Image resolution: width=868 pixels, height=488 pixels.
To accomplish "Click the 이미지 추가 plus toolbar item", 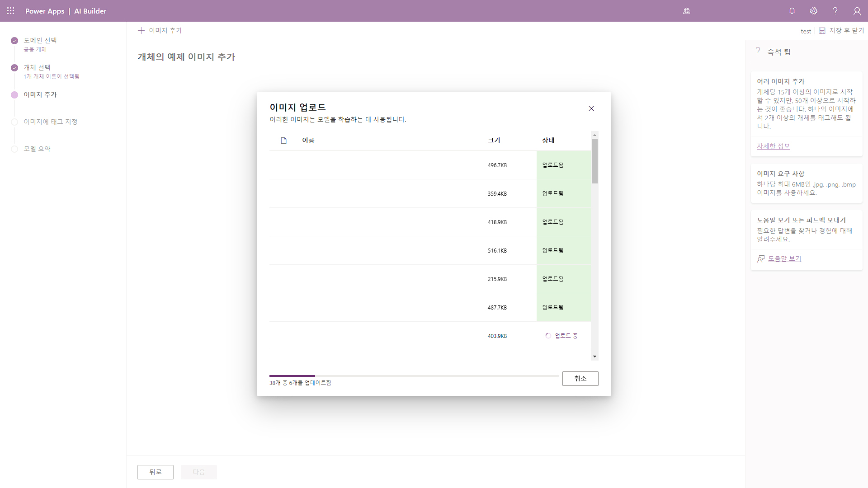I will click(160, 30).
